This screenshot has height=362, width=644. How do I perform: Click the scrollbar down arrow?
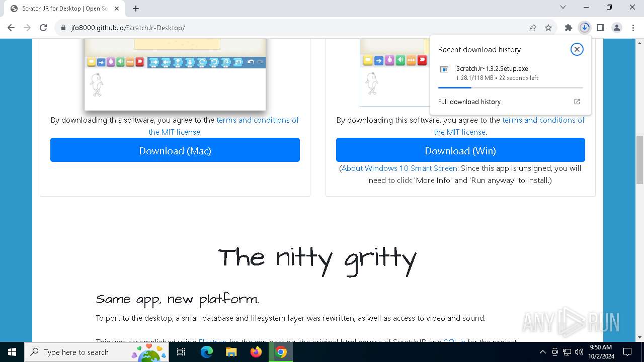639,337
